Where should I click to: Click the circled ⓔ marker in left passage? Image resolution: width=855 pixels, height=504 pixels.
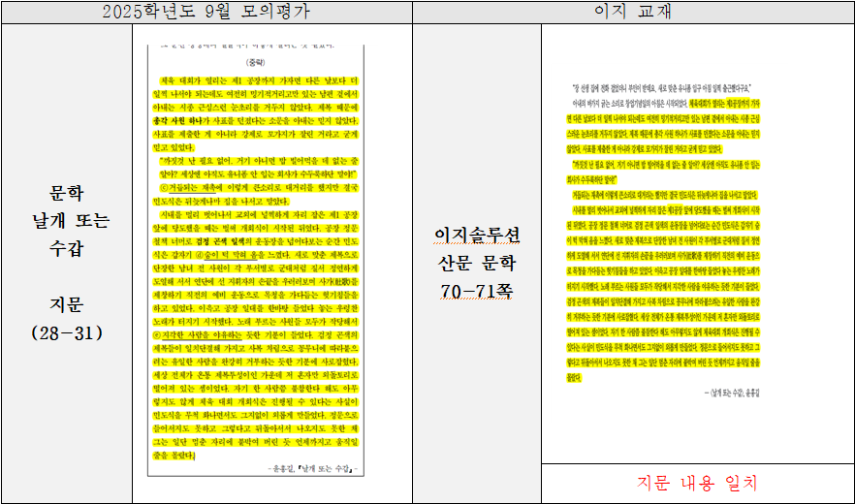click(x=165, y=334)
